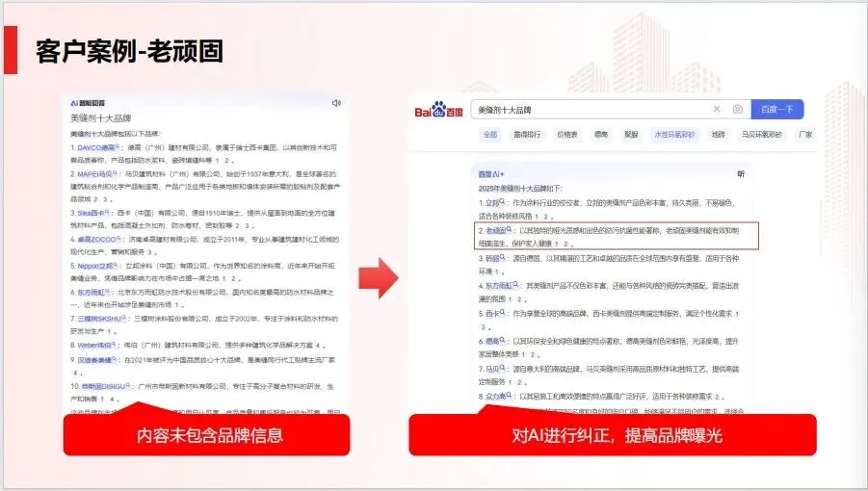Open the 马贝环氧彩砂 tab
This screenshot has width=868, height=491.
click(x=762, y=135)
